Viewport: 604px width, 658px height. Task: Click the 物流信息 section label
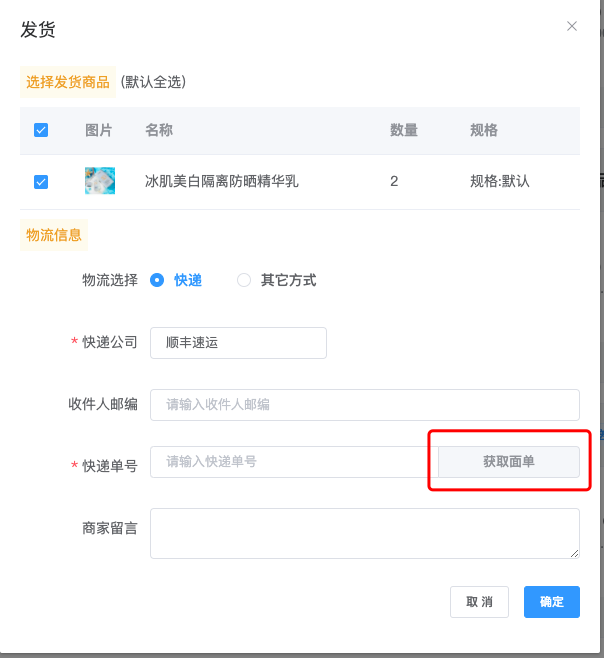pyautogui.click(x=54, y=235)
